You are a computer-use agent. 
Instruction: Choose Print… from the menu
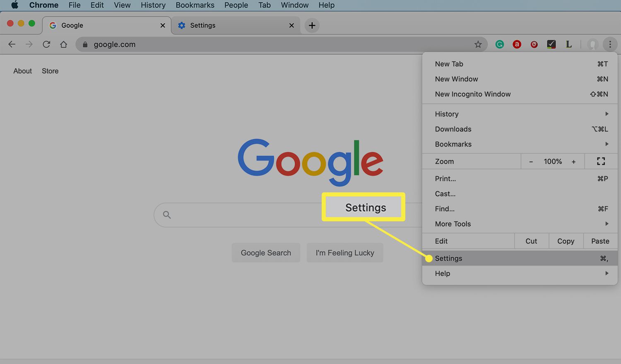pos(520,179)
